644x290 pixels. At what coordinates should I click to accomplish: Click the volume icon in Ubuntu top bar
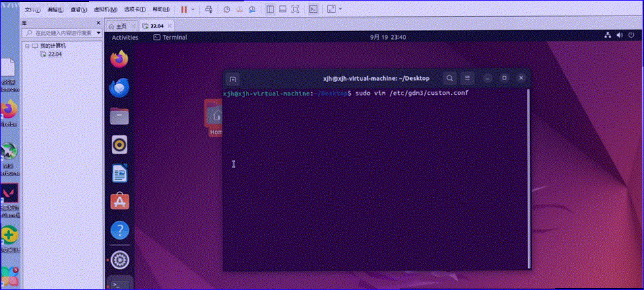[x=620, y=36]
